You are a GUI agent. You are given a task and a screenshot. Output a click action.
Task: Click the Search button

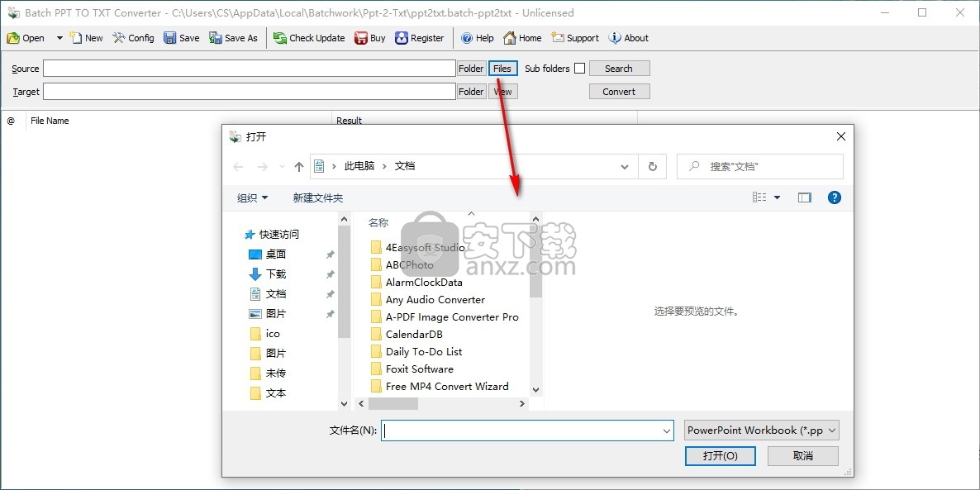619,69
